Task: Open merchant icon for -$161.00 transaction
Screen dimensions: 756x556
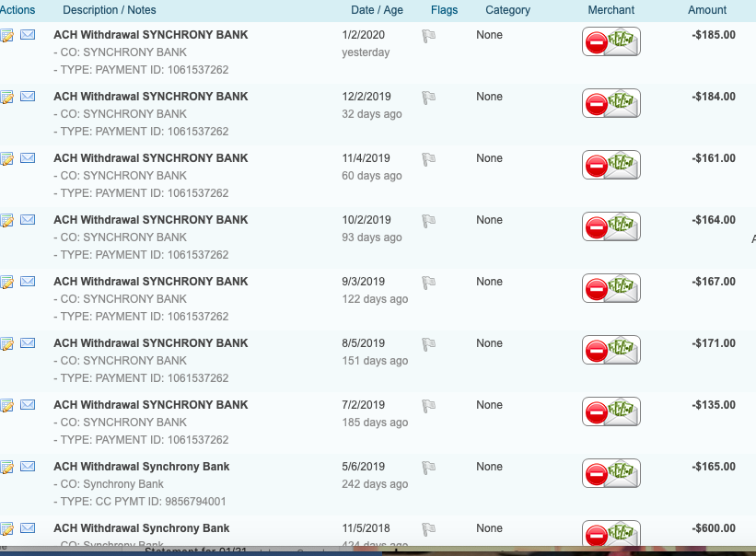Action: tap(611, 165)
